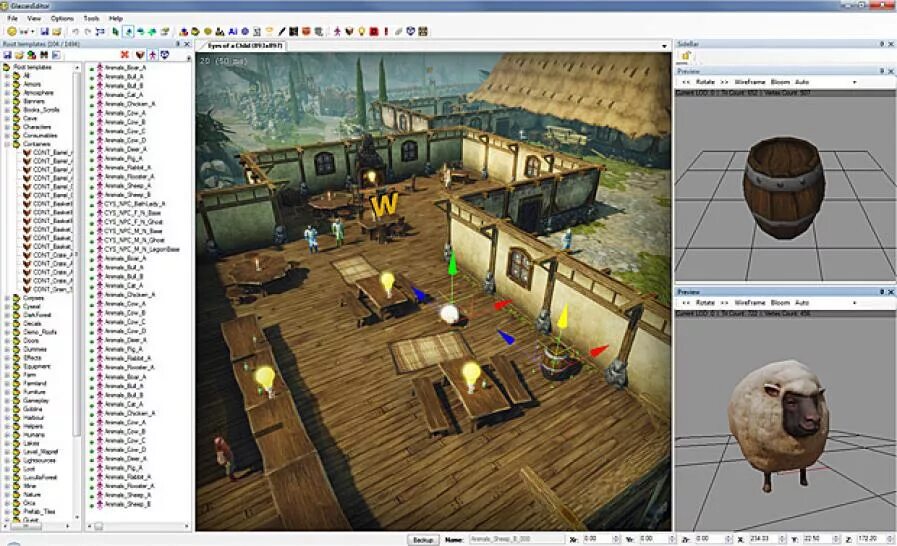The image size is (897, 546).
Task: Click the barrel 3D preview thumbnail
Action: [784, 186]
